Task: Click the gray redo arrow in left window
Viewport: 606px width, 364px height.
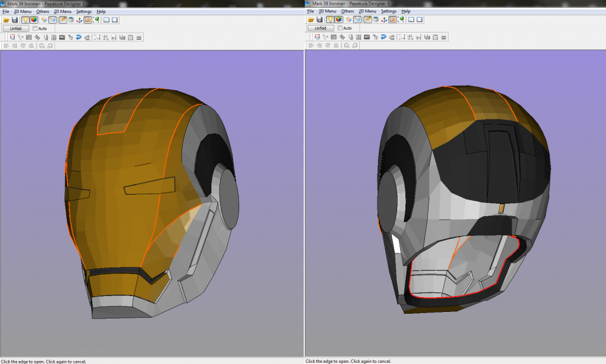Action: point(87,37)
